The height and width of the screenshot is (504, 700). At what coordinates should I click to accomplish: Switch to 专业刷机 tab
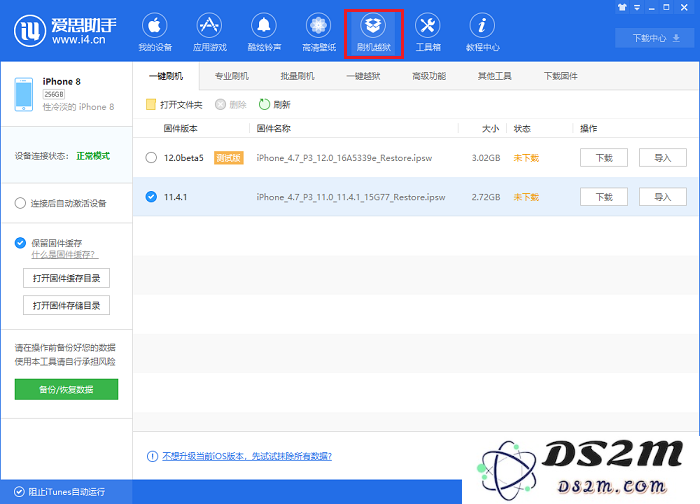pyautogui.click(x=232, y=76)
